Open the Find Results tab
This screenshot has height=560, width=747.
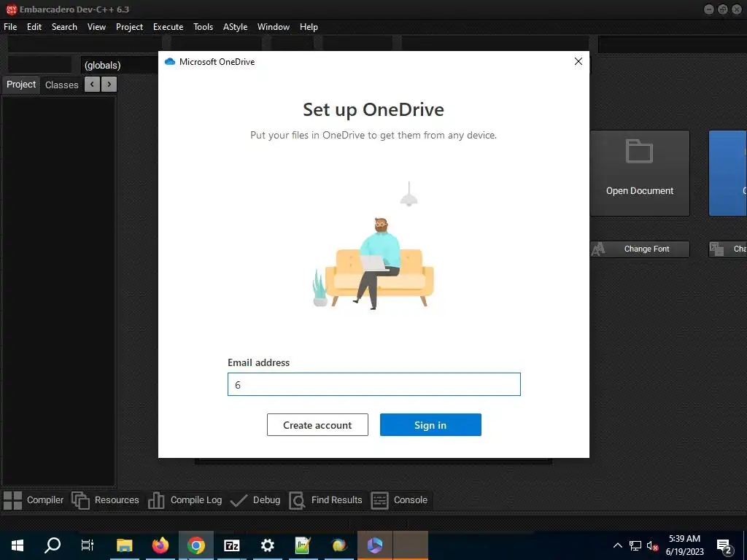click(x=326, y=500)
